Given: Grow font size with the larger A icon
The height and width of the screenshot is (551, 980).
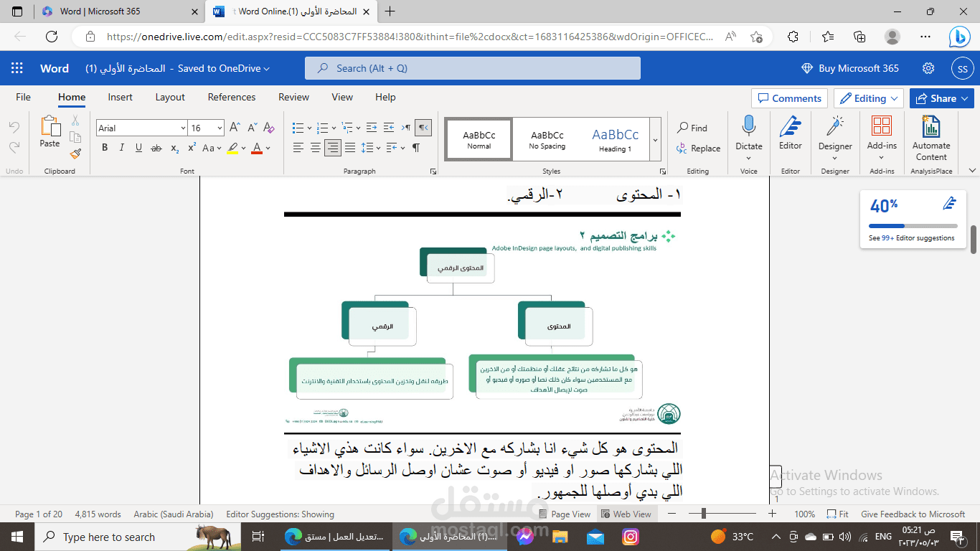Looking at the screenshot, I should 235,128.
